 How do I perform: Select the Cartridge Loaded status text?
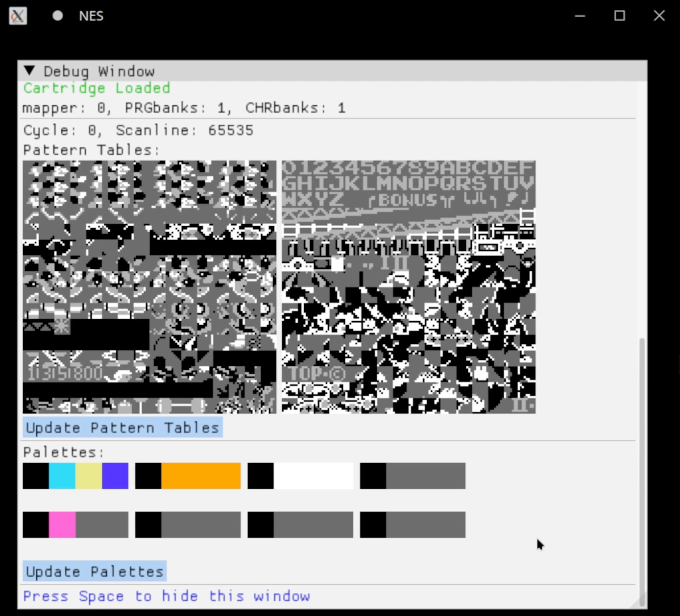click(x=96, y=88)
